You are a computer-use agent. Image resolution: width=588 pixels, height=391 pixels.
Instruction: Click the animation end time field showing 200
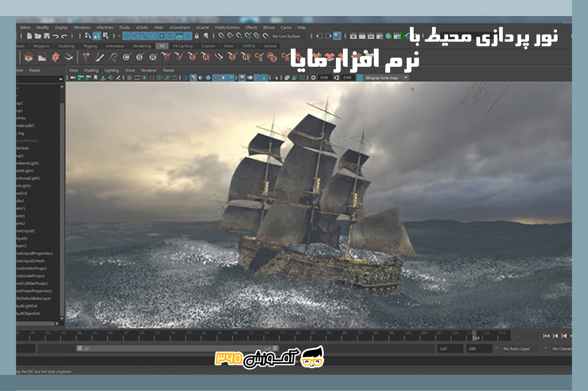coord(479,349)
